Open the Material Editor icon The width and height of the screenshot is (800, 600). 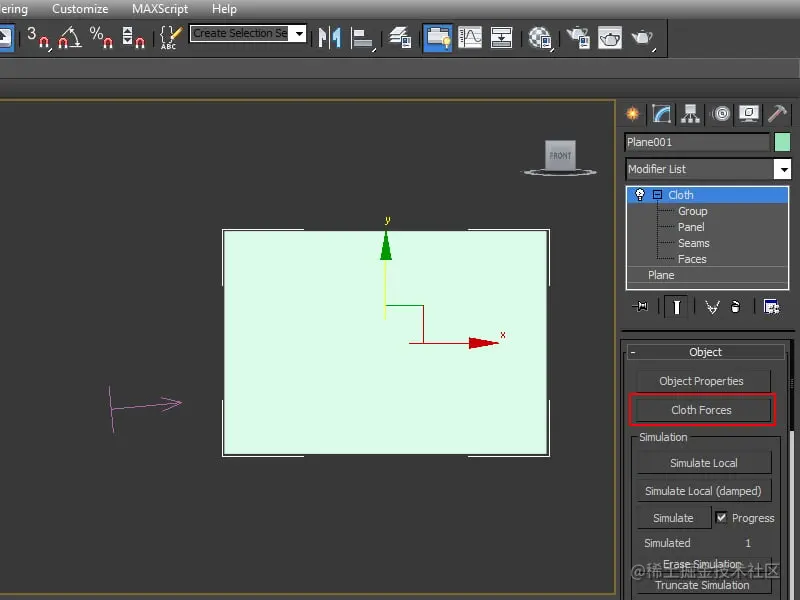click(540, 38)
